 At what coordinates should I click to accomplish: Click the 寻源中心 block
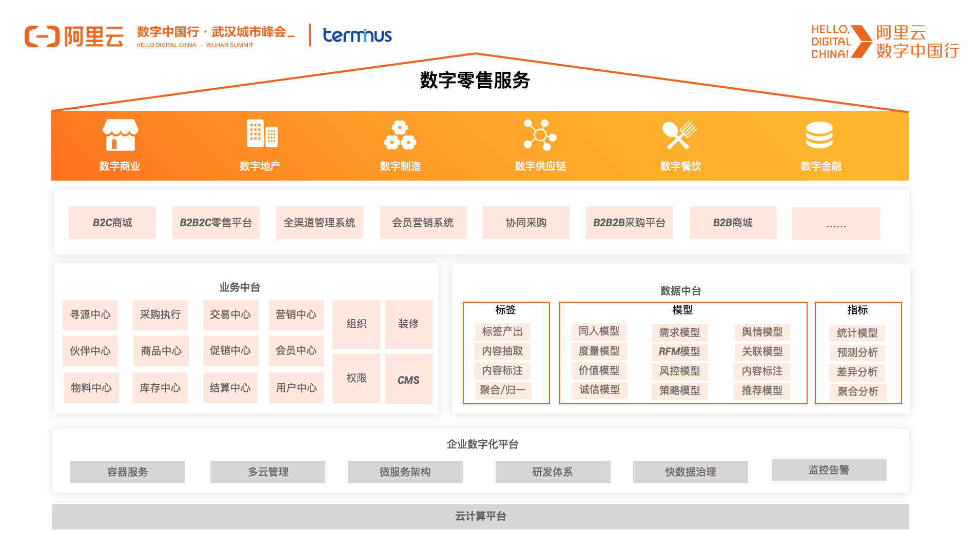click(90, 315)
